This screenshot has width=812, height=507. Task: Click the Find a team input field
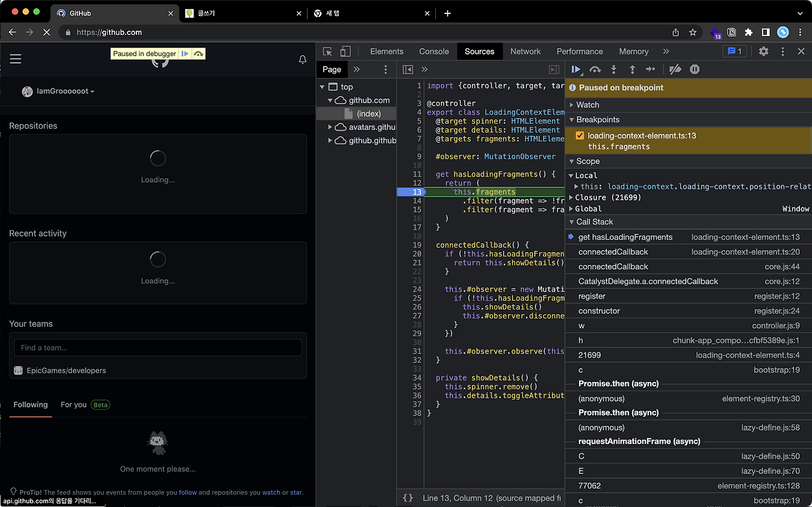tap(157, 348)
